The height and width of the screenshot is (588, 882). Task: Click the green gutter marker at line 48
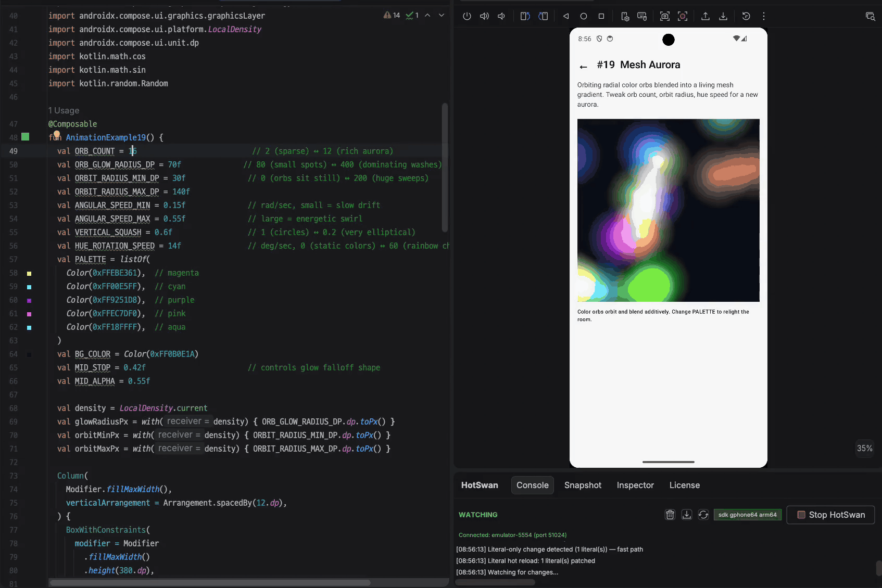tap(25, 137)
